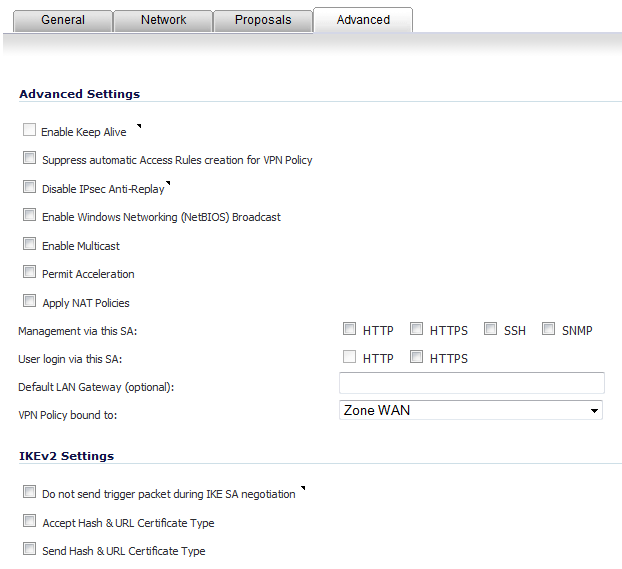The width and height of the screenshot is (622, 569).
Task: Check Suppress automatic Access Rules creation
Action: tap(29, 158)
